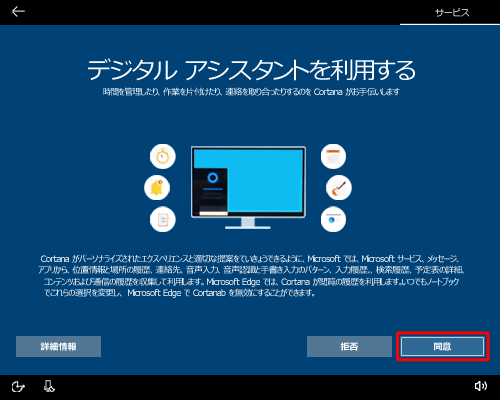Click the stopwatch timer icon
Viewport: 500px width, 400px height.
coord(163,156)
